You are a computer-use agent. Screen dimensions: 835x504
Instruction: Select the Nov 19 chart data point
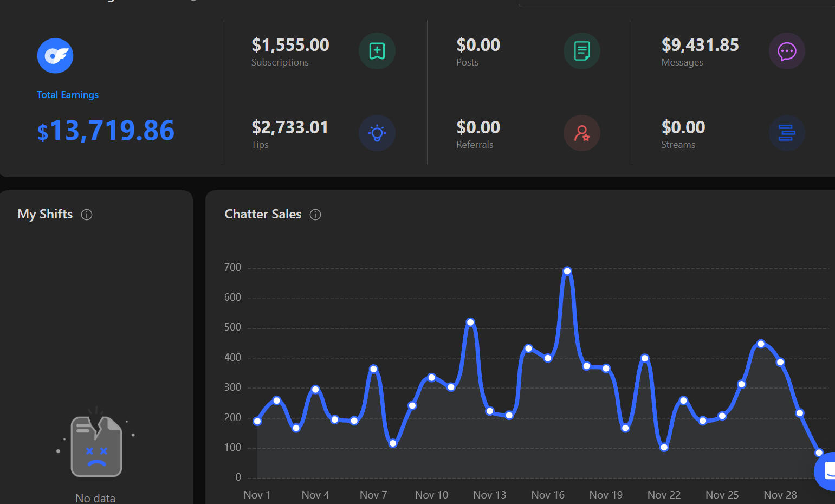click(x=606, y=369)
